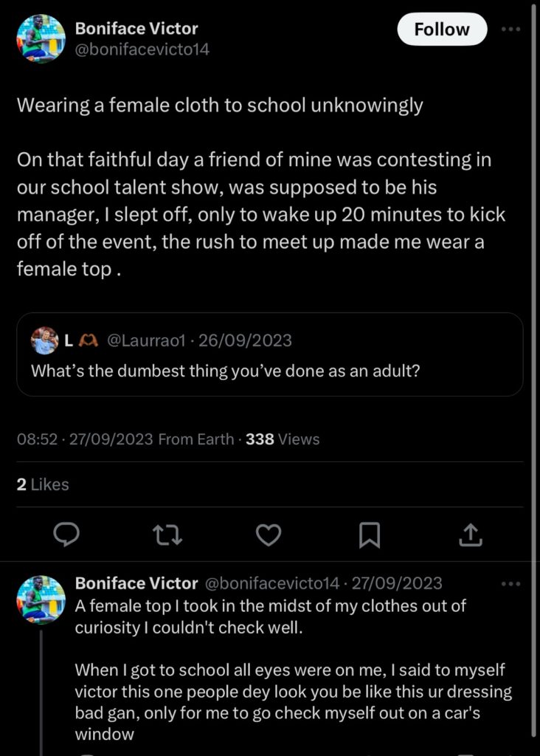Click the @Laurrao1 handle in quote
The width and height of the screenshot is (540, 756).
tap(146, 340)
